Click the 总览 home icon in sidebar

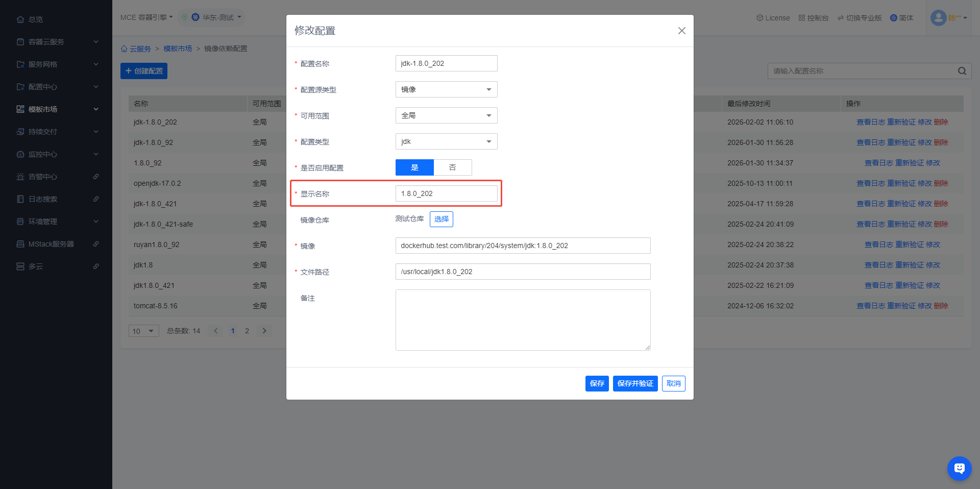(20, 19)
